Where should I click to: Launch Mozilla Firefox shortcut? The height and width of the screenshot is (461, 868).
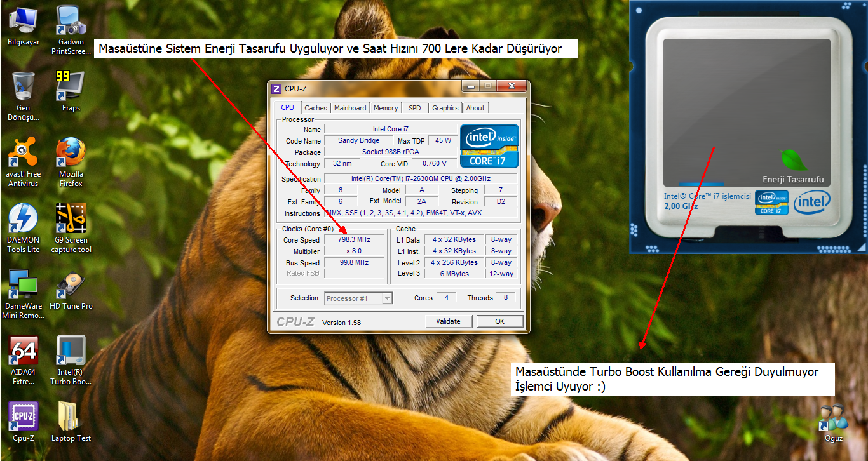tap(71, 162)
